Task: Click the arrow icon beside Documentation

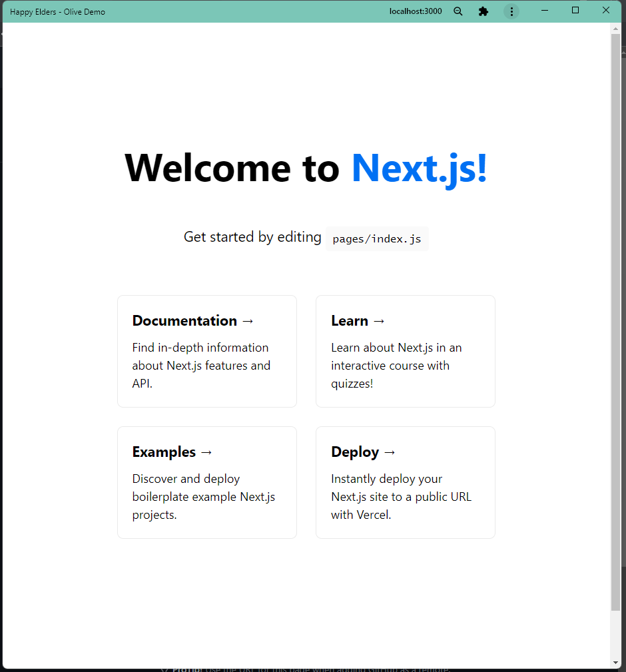Action: [x=247, y=320]
